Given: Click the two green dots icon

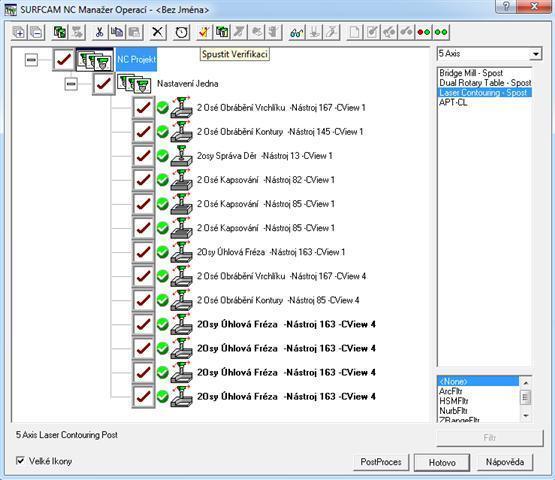Looking at the screenshot, I should point(441,32).
